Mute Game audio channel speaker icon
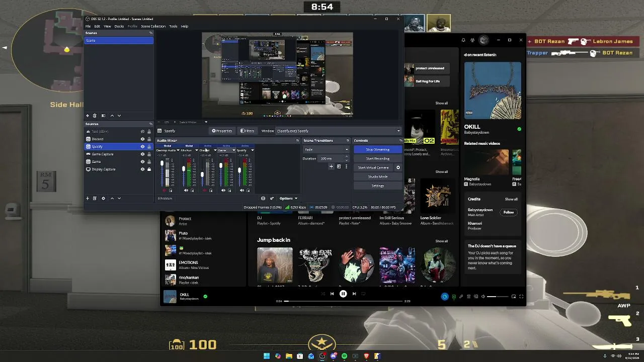This screenshot has height=362, width=644. [x=223, y=191]
